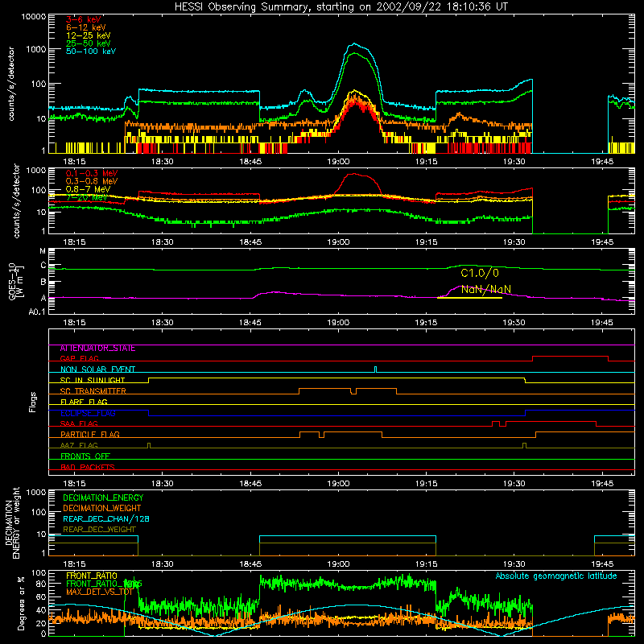Click the SAA_FLAG label
This screenshot has height=644, width=644.
[79, 423]
